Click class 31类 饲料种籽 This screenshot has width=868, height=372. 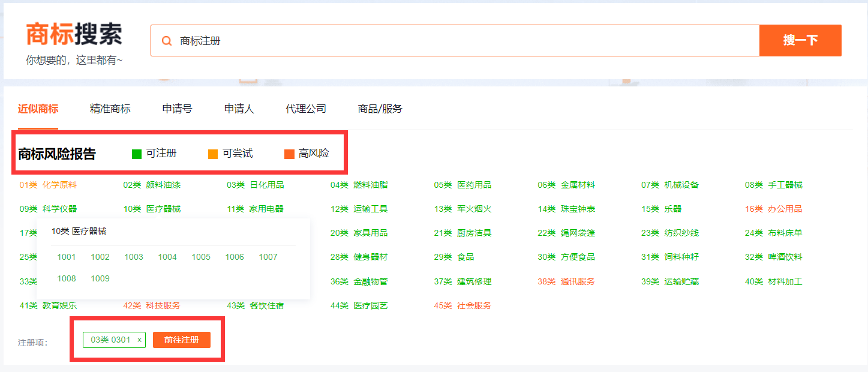point(670,257)
